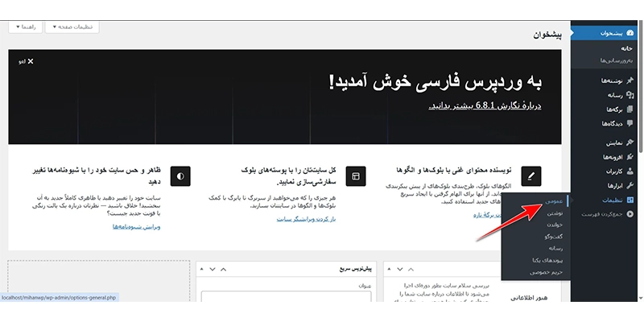Click the پیشخوان page heading text
The image size is (644, 322).
click(547, 35)
